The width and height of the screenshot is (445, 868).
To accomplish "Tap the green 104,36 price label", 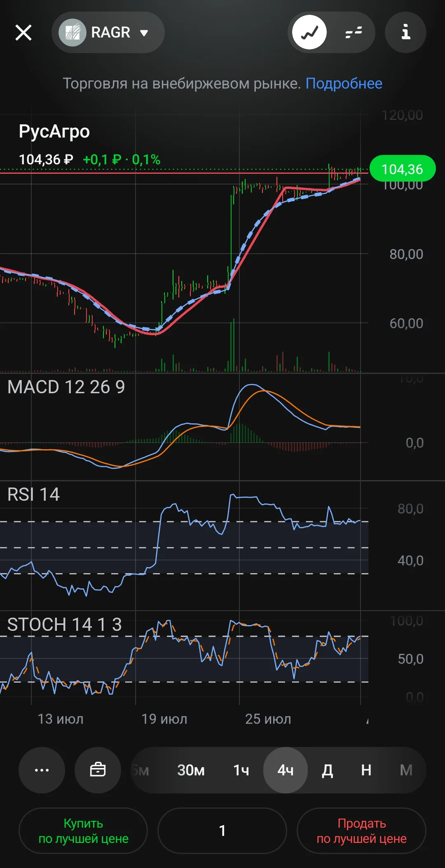I will tap(403, 169).
